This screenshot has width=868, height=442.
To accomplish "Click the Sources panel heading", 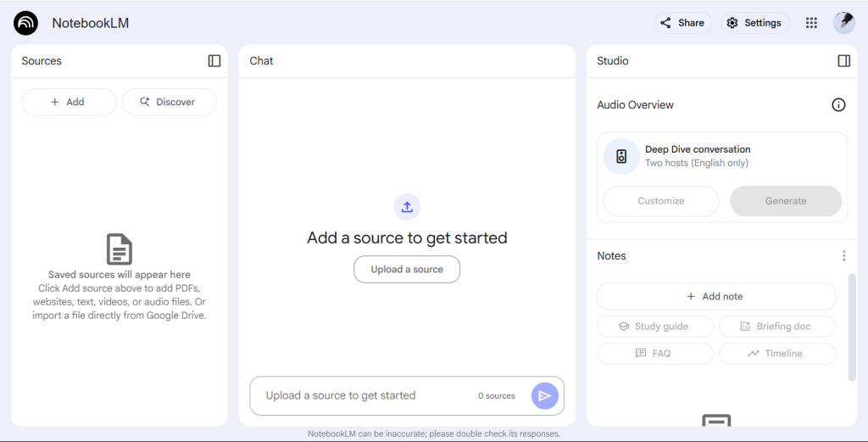I will tap(42, 61).
